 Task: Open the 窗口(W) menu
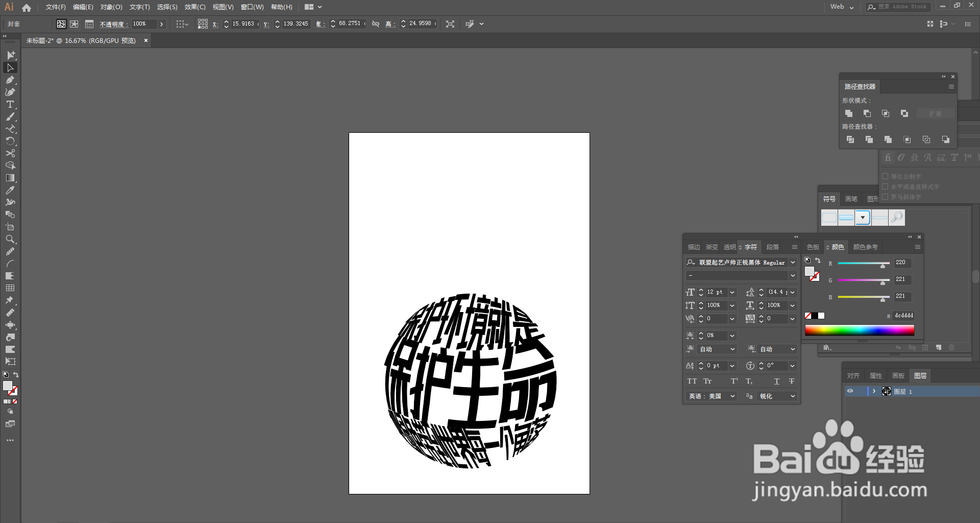tap(252, 7)
